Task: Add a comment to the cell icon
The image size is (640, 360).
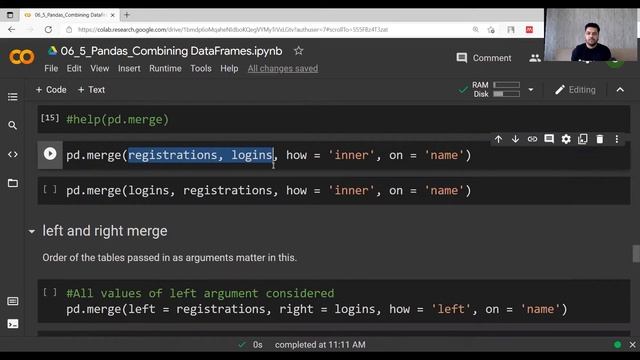Action: (549, 139)
